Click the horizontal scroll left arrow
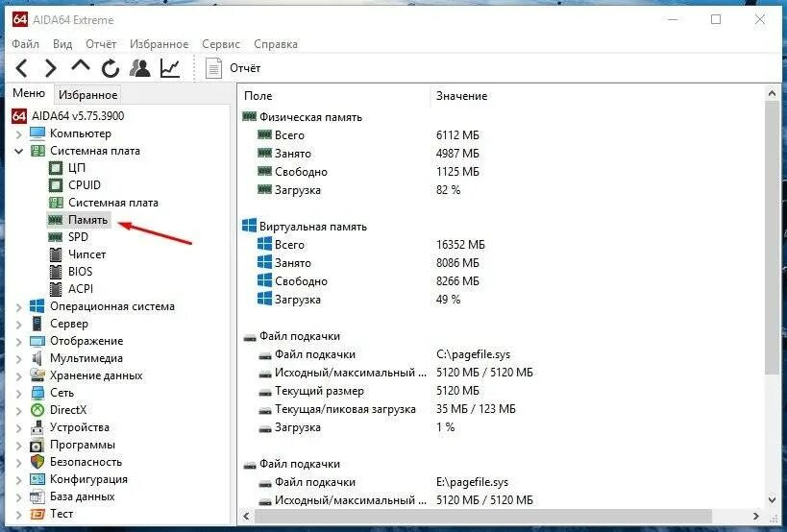This screenshot has width=787, height=532. pyautogui.click(x=246, y=516)
